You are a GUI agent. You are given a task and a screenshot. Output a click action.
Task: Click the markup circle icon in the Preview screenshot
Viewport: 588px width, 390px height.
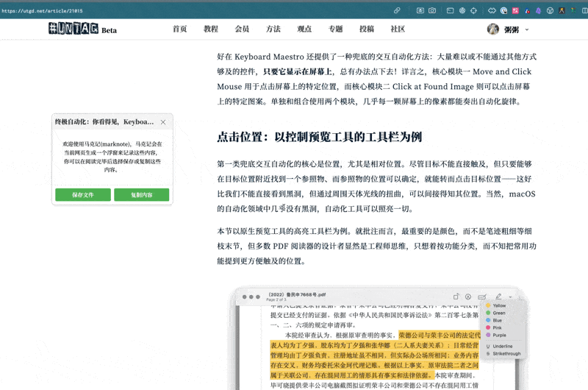[468, 297]
